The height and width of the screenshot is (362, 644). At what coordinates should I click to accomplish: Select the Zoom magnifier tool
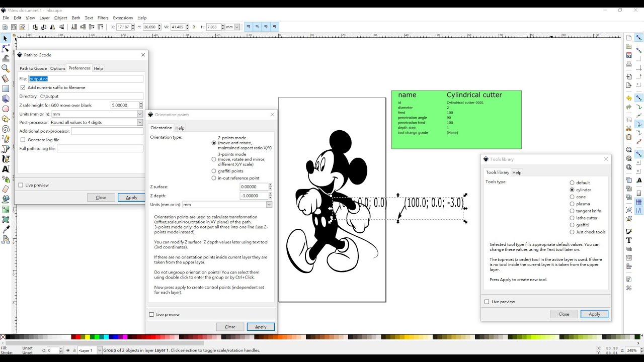(6, 68)
